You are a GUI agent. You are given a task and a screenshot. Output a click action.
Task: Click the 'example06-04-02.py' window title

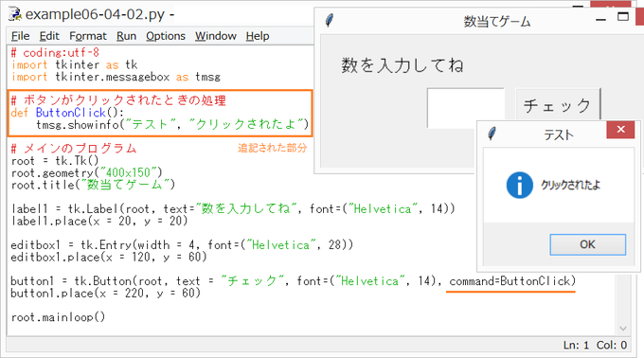95,14
